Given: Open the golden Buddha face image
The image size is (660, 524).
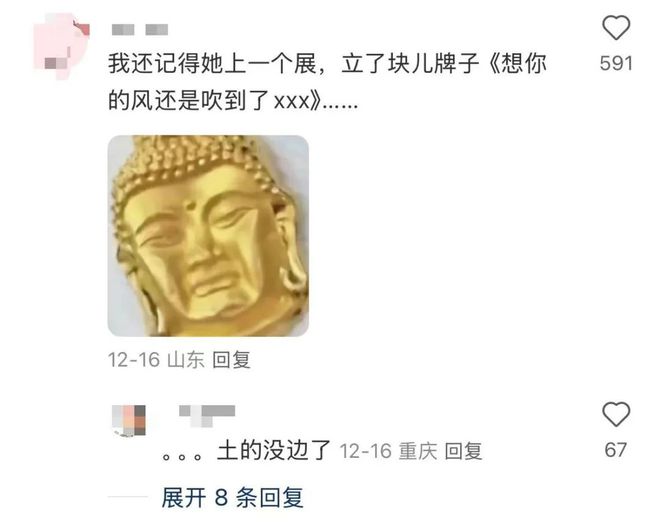Looking at the screenshot, I should [x=208, y=236].
